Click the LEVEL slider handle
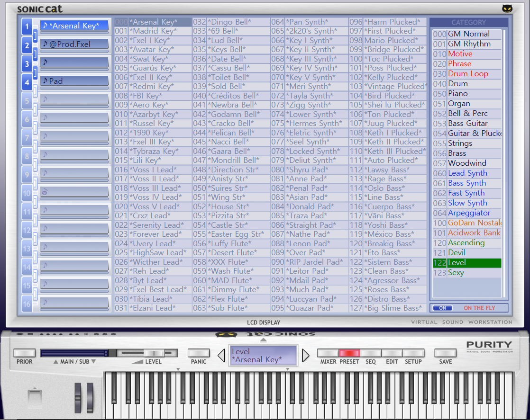This screenshot has height=420, width=530. click(x=154, y=353)
